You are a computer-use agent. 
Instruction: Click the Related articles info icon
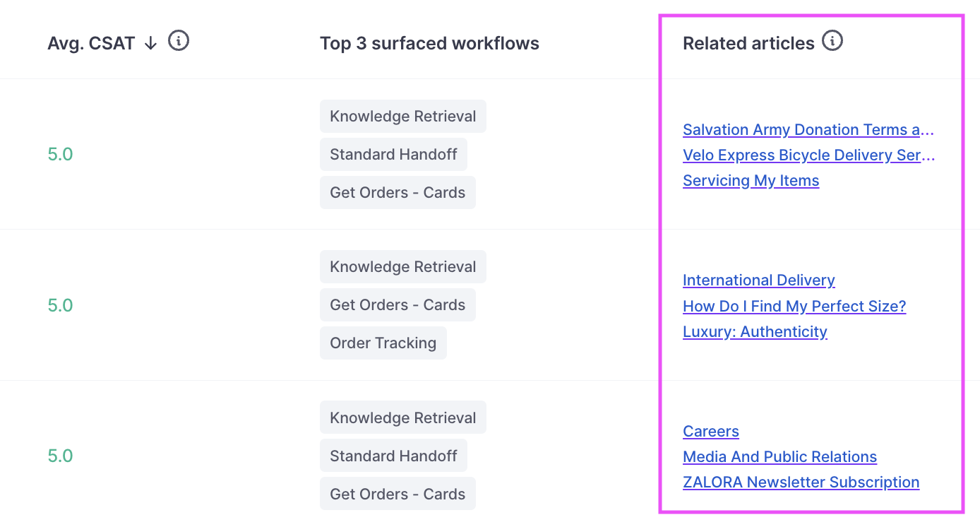coord(833,42)
